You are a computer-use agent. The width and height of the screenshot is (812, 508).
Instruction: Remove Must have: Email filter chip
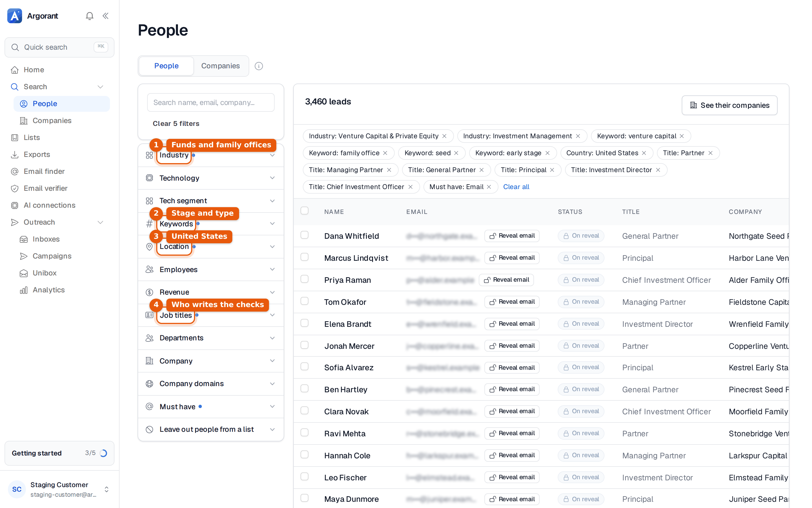(489, 187)
